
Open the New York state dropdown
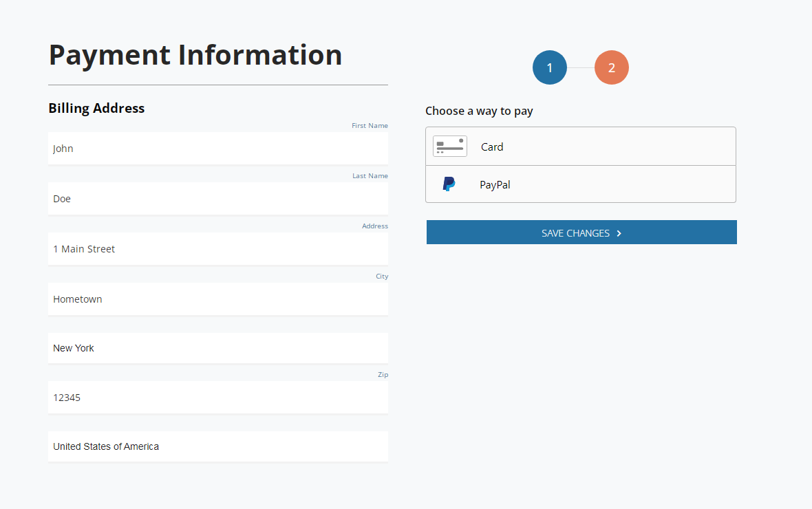pyautogui.click(x=217, y=348)
